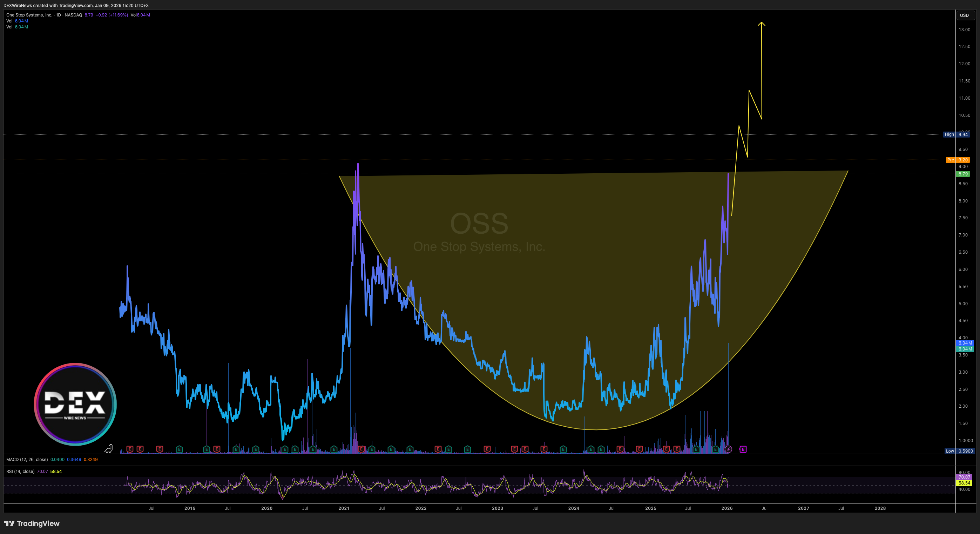Click the orange Pre 9.20 price label
980x534 pixels.
[x=958, y=160]
